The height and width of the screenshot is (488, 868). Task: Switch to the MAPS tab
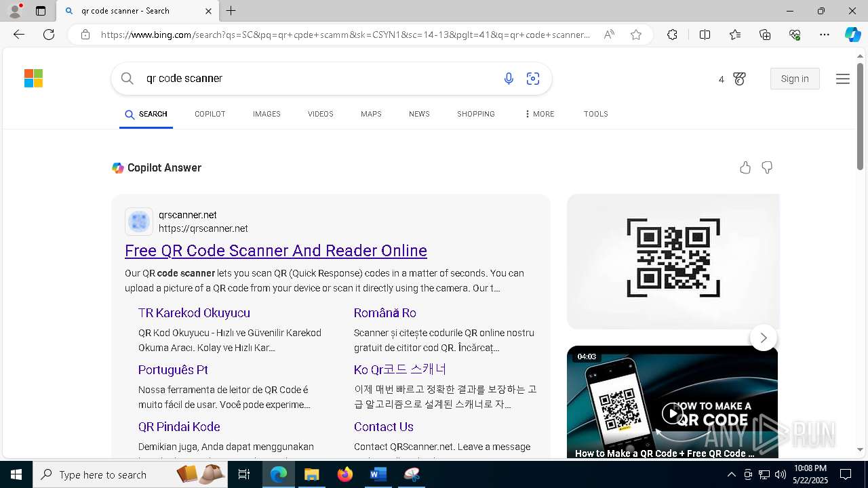371,114
